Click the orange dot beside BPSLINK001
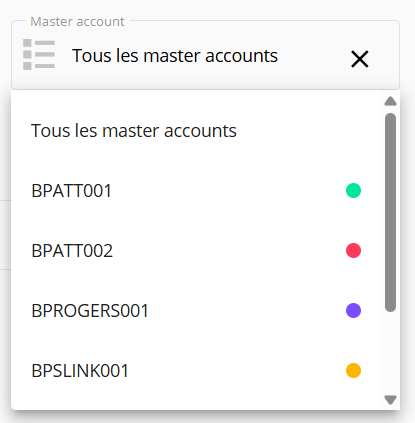This screenshot has width=415, height=423. pyautogui.click(x=353, y=370)
